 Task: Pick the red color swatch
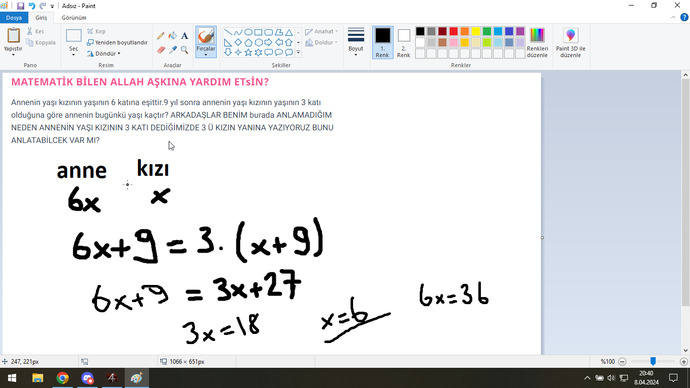coord(453,31)
